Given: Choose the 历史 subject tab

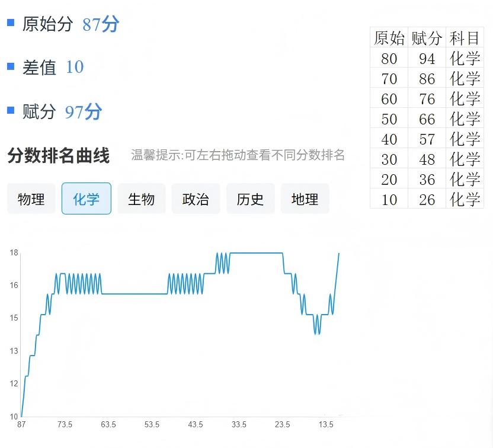Looking at the screenshot, I should click(250, 199).
